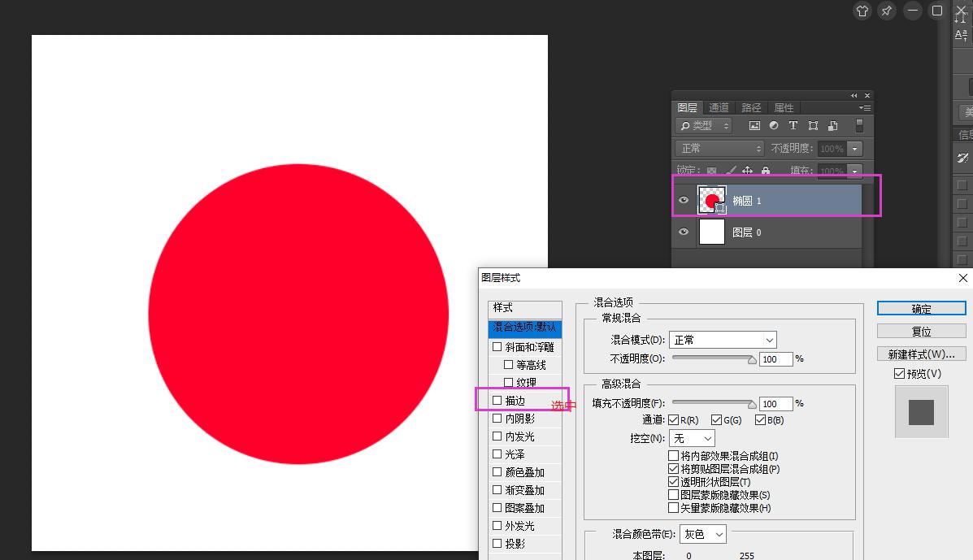
Task: Check 图层蒙版隐藏效果 checkbox
Action: coord(673,495)
